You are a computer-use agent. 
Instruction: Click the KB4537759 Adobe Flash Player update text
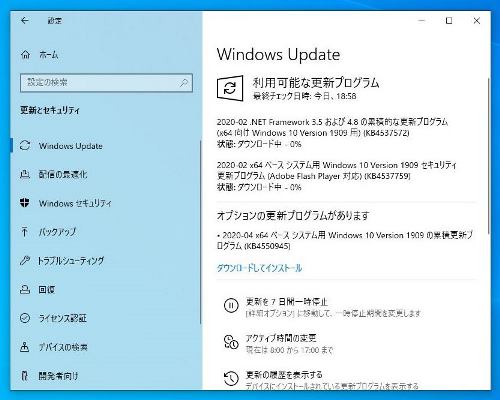tap(337, 176)
